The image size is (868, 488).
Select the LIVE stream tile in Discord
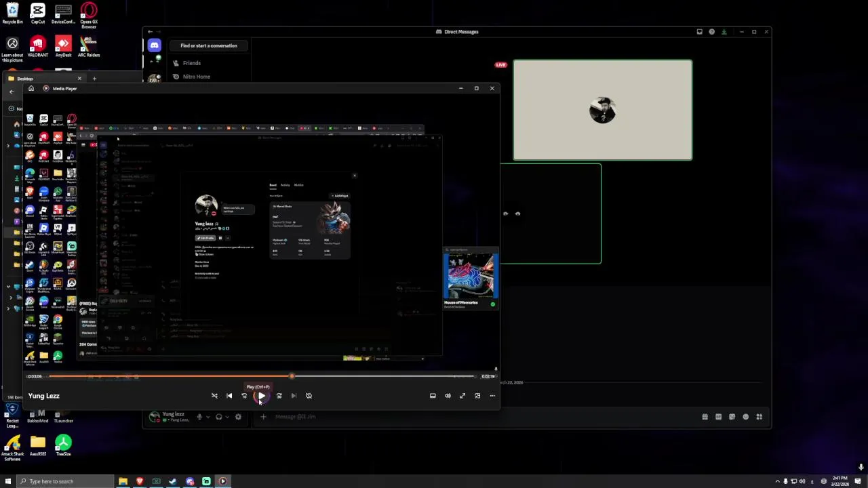click(x=603, y=110)
